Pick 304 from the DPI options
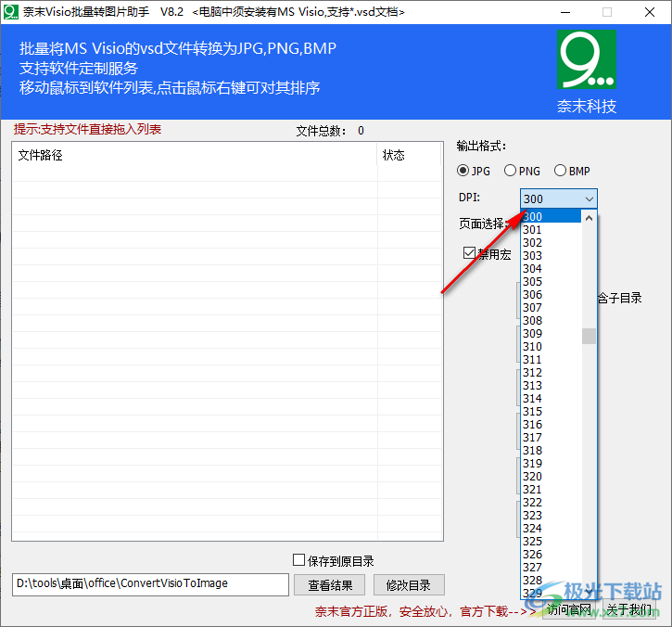 pos(551,268)
